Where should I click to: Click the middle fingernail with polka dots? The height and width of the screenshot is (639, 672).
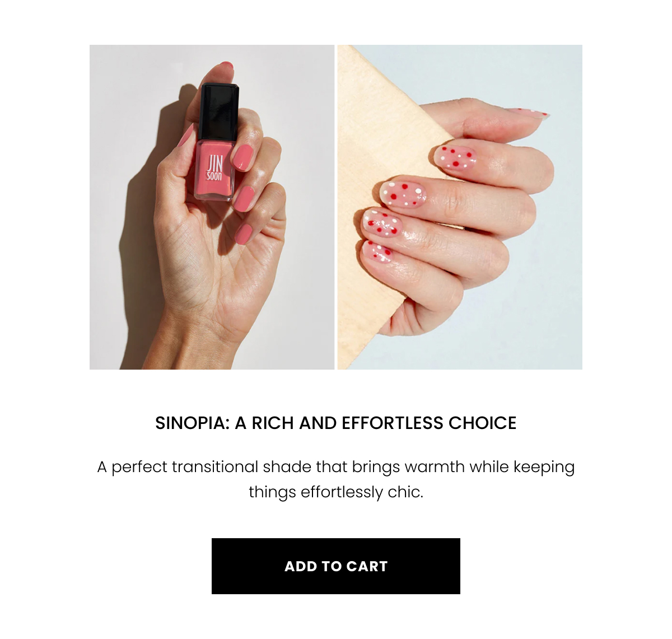403,194
